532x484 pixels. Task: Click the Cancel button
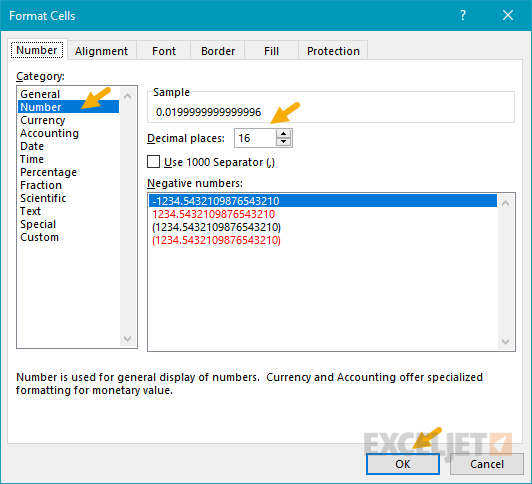coord(487,464)
